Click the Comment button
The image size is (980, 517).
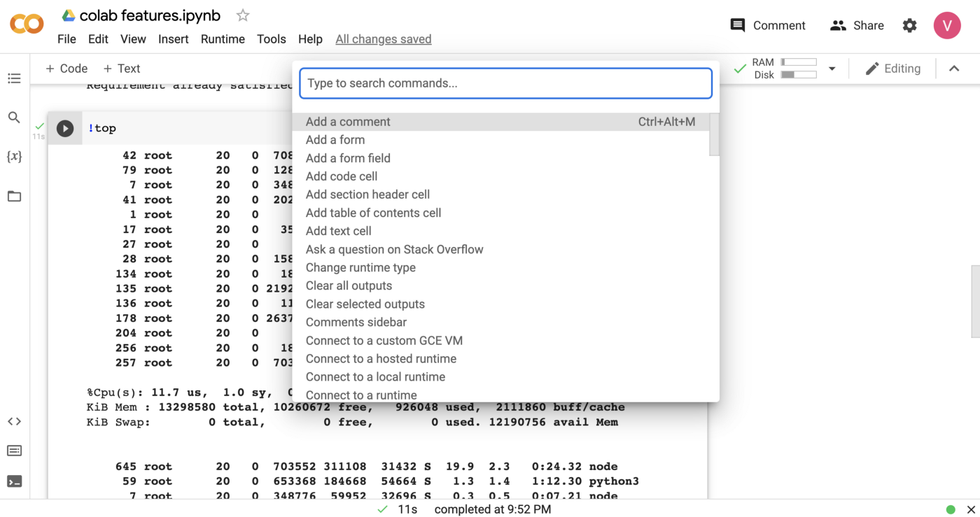768,25
